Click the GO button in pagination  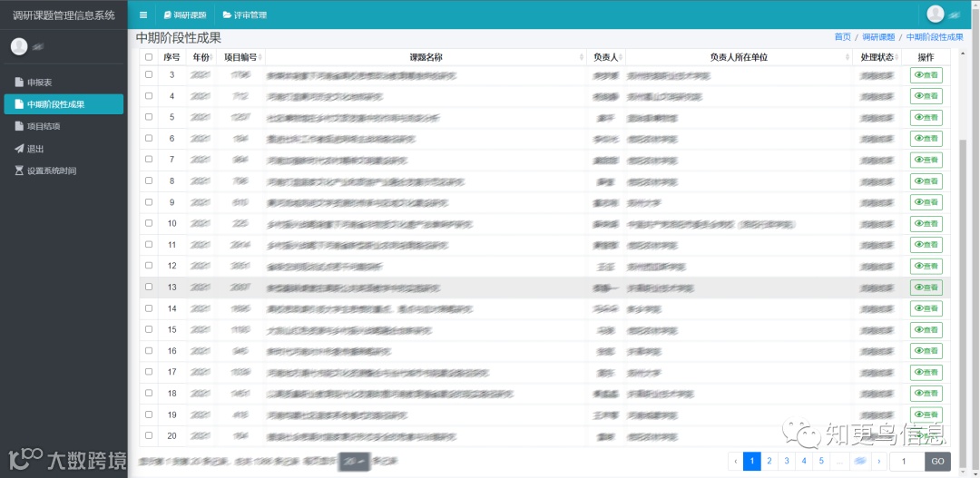(937, 461)
